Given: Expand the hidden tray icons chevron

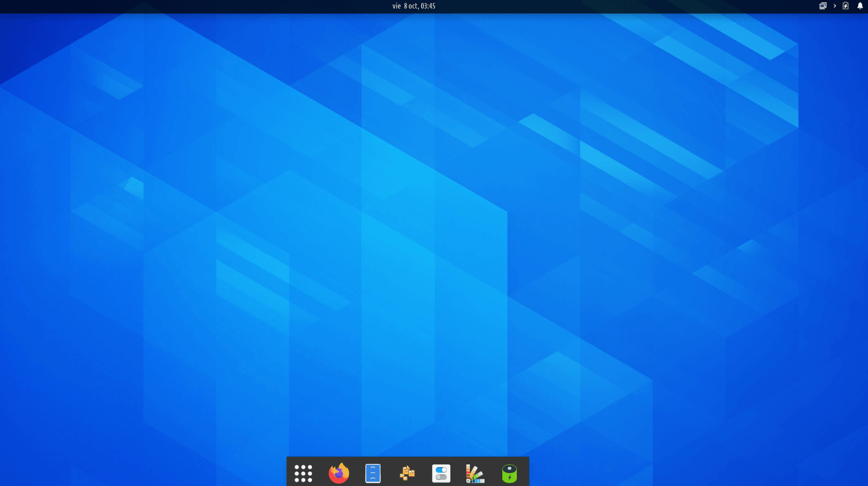Looking at the screenshot, I should click(835, 6).
